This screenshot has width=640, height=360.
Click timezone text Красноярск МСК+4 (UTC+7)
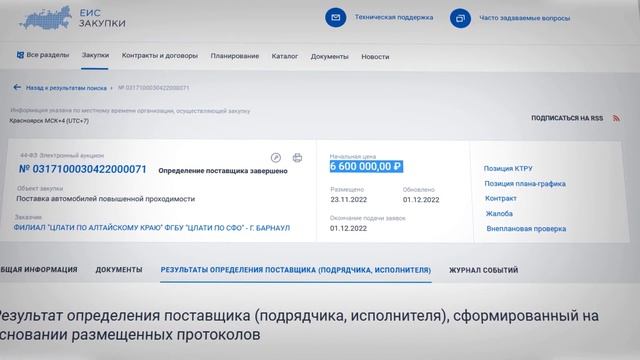(49, 121)
